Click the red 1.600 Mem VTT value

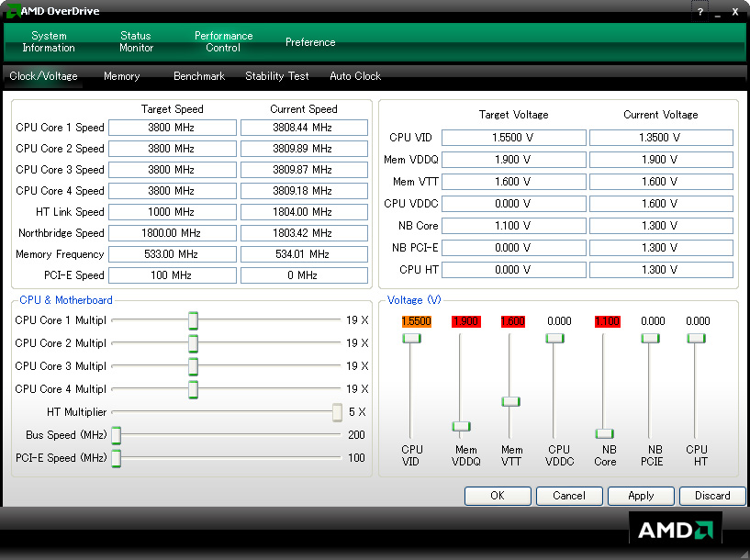pyautogui.click(x=513, y=321)
